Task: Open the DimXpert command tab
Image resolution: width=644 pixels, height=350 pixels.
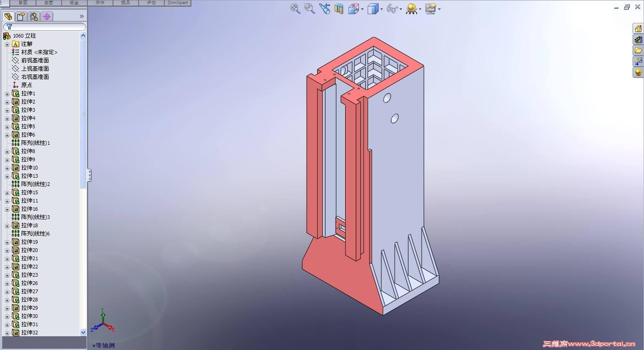Action: click(178, 3)
